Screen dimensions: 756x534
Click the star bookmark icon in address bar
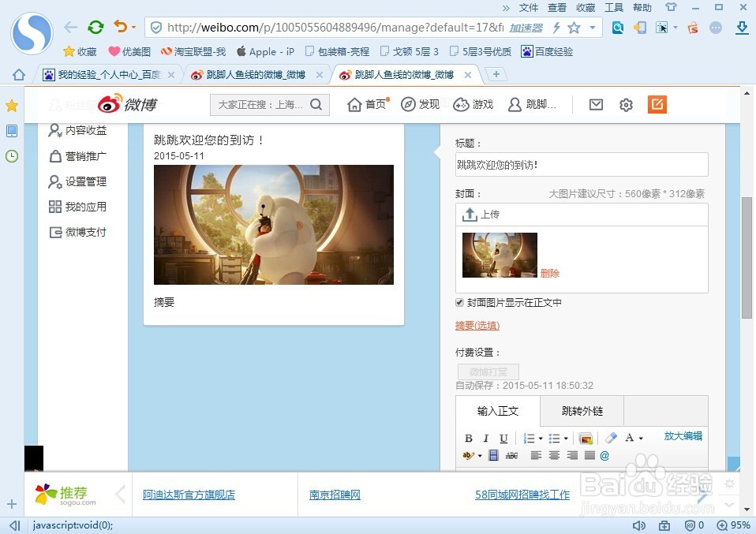[574, 28]
